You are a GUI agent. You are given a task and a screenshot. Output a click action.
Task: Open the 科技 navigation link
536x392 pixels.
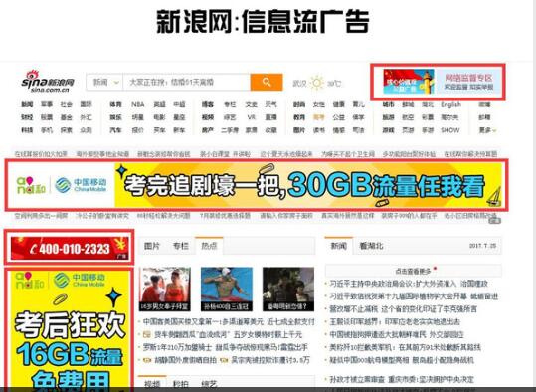pyautogui.click(x=27, y=130)
